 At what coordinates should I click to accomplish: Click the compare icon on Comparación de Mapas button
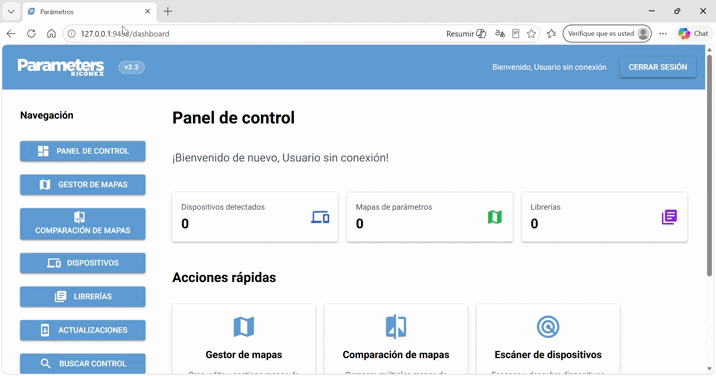79,217
